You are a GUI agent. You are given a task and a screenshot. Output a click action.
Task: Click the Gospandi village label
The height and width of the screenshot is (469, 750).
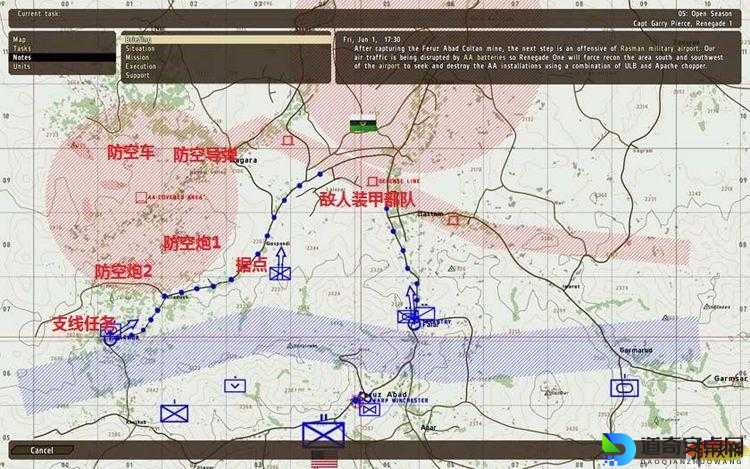point(278,243)
